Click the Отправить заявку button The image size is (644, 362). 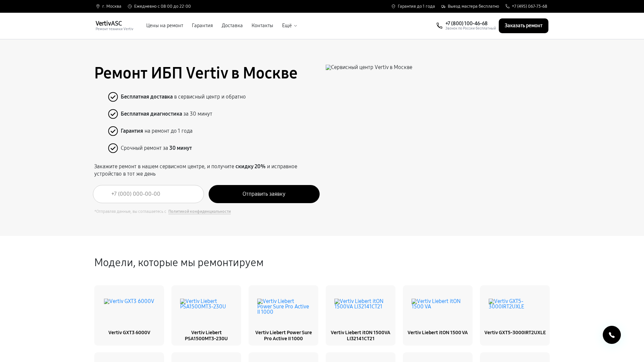pyautogui.click(x=264, y=194)
